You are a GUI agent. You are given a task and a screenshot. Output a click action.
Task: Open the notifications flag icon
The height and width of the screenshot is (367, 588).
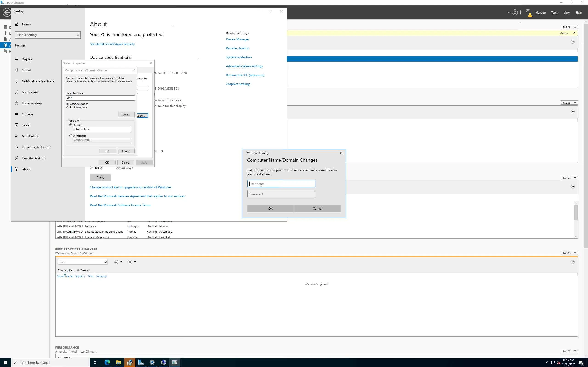click(x=528, y=13)
